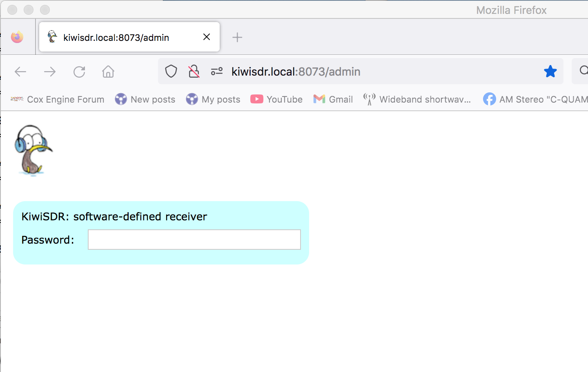Open the tracking protection shield icon
The height and width of the screenshot is (372, 588).
tap(171, 72)
